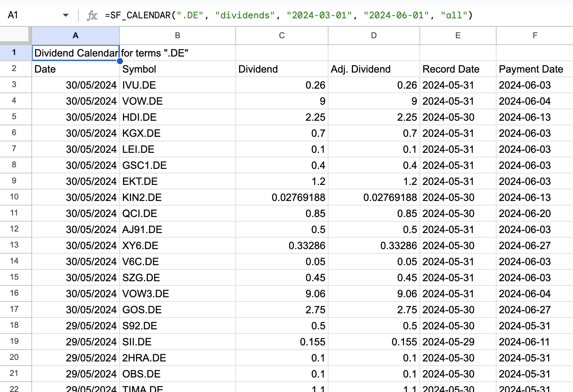Screen dimensions: 573x392
Task: Click the 'Adj. Dividend' header cell
Action: pos(374,69)
